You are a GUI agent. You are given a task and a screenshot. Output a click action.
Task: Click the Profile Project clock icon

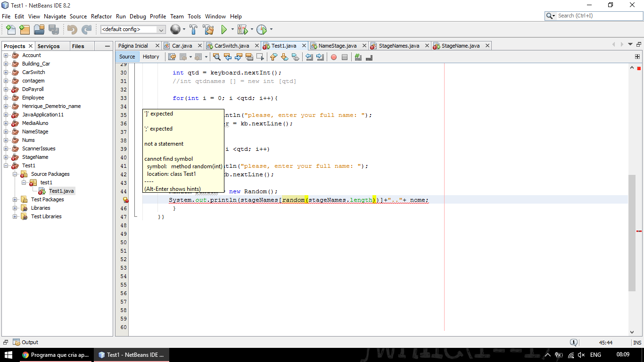click(x=262, y=30)
